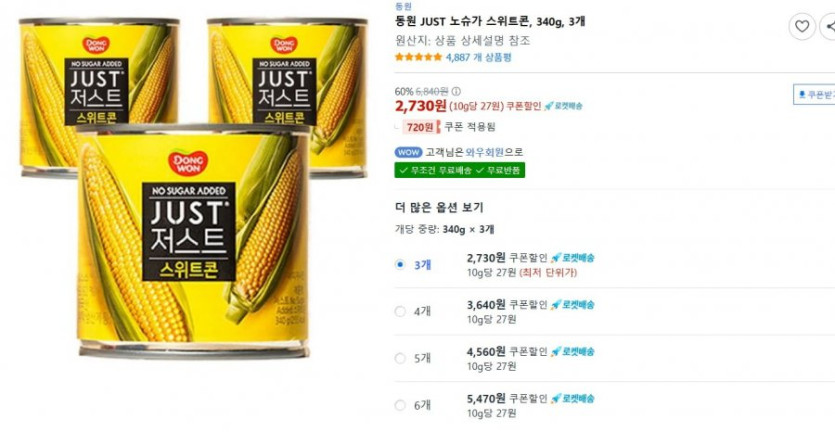Click the 더 많은 옵션 보기 heading

[439, 208]
